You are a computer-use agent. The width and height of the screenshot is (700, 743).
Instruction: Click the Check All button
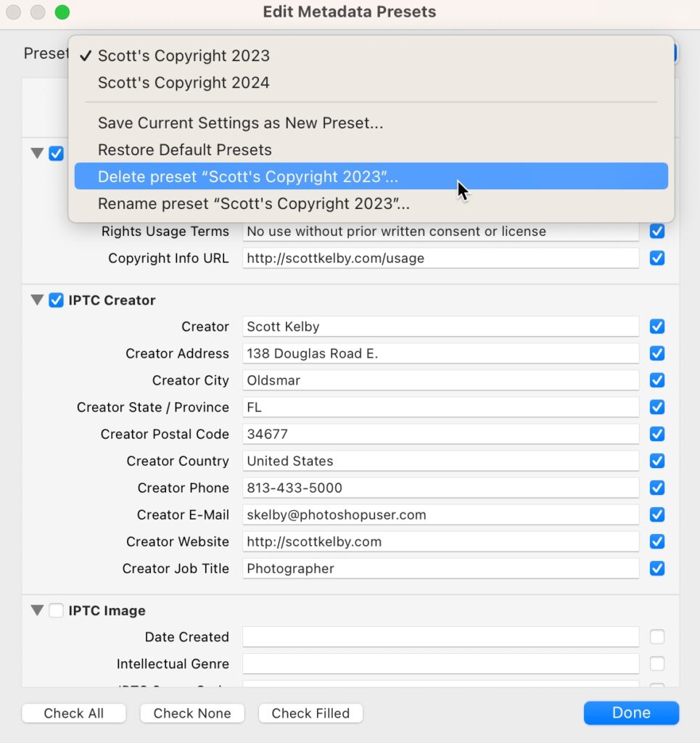coord(74,713)
